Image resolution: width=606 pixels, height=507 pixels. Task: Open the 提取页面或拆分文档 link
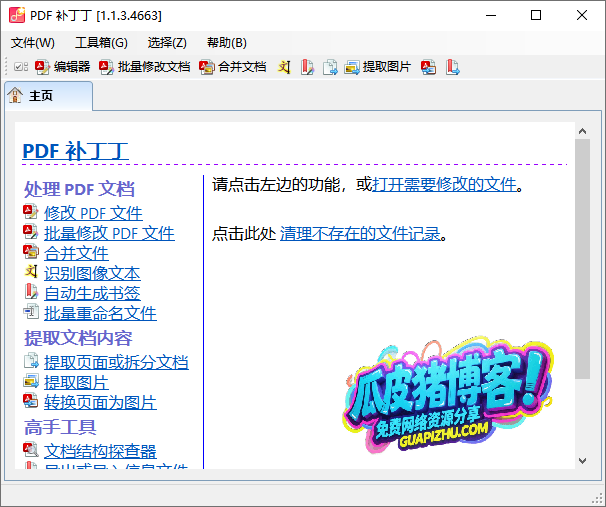point(116,362)
